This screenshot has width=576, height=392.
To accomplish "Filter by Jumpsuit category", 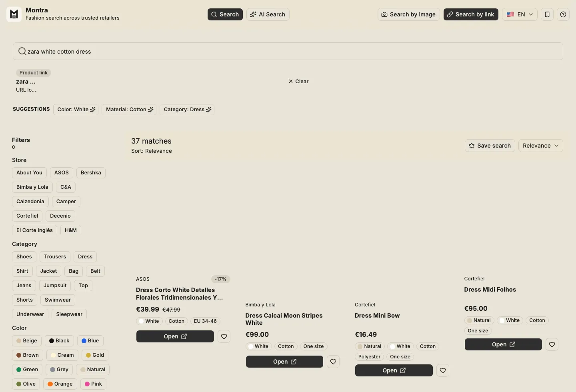I will click(x=55, y=286).
